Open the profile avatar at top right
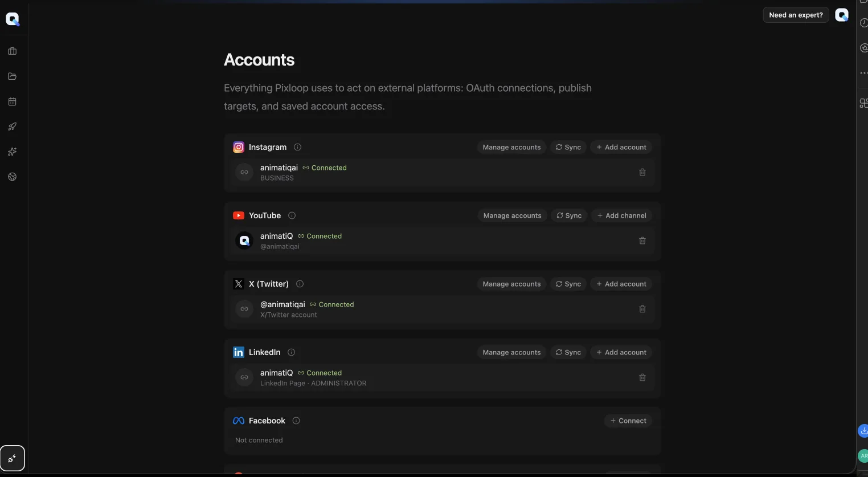The image size is (868, 477). pos(842,15)
